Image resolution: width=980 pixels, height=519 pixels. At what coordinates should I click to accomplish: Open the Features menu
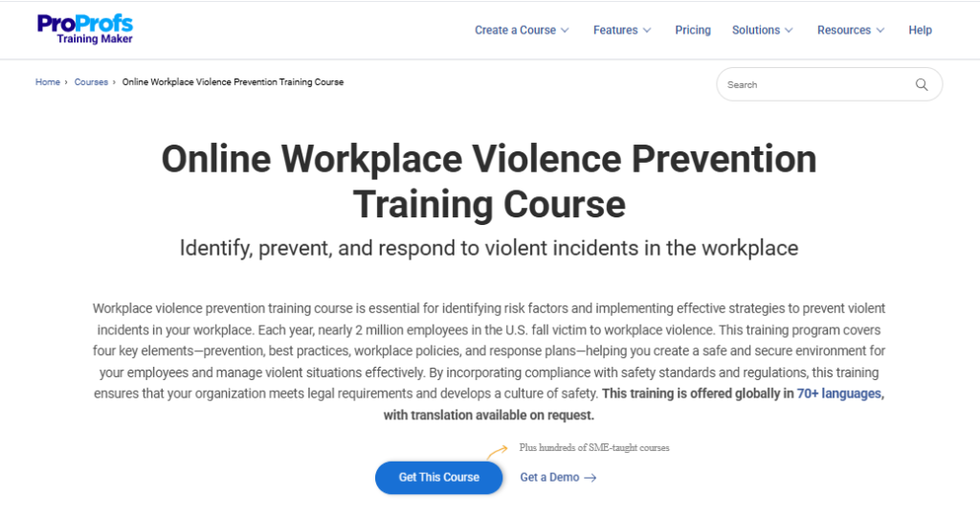point(615,30)
